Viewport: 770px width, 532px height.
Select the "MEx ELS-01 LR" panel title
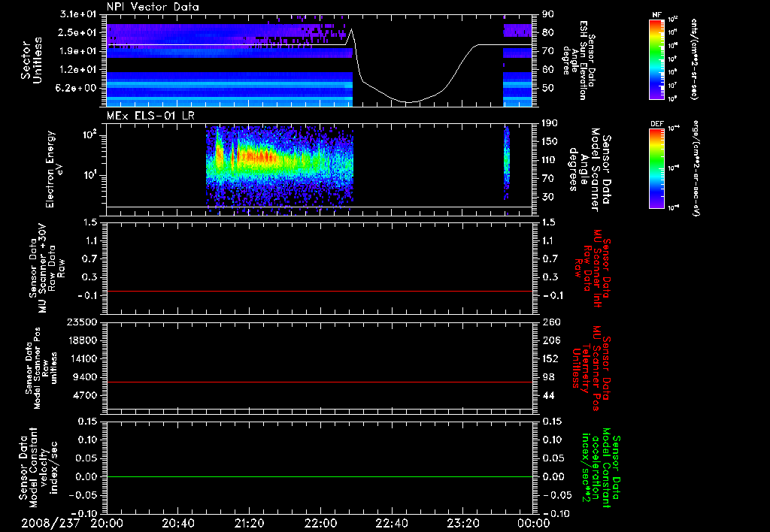point(150,116)
